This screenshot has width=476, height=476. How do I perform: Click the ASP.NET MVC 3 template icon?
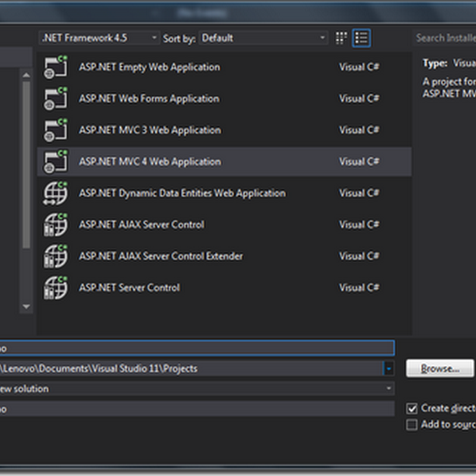55,130
